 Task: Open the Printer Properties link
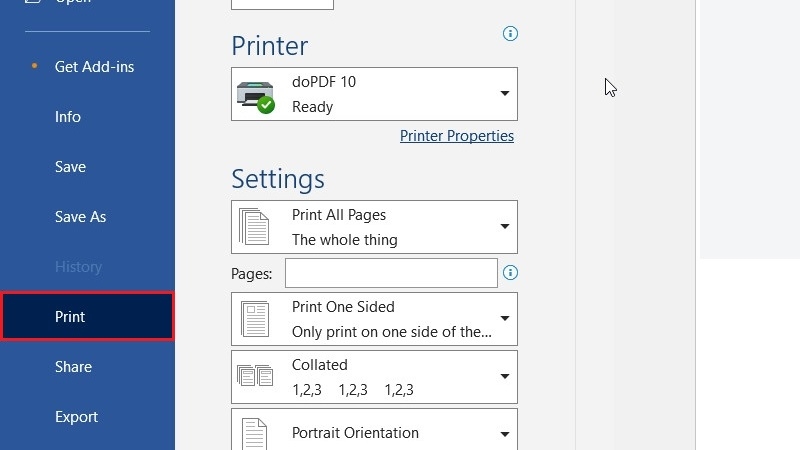coord(457,136)
